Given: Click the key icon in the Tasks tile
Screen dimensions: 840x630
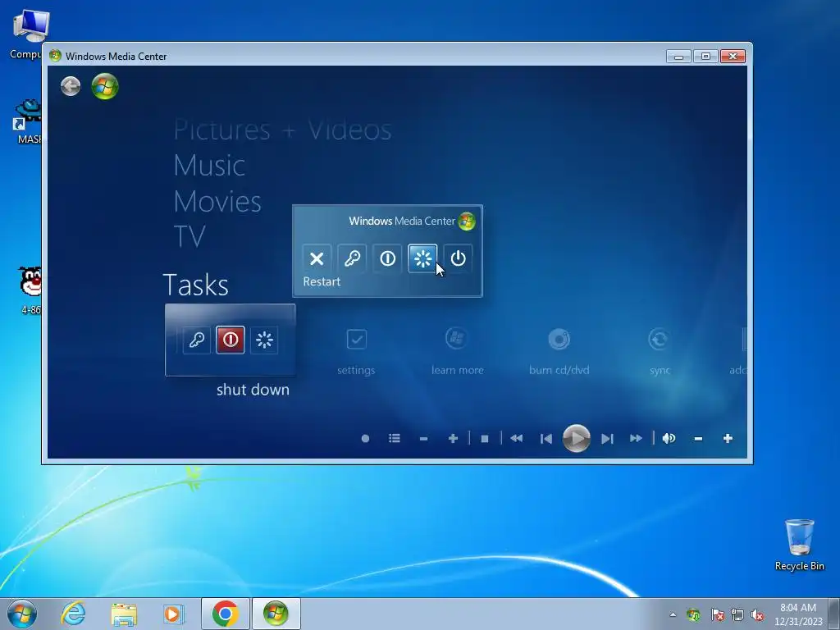Looking at the screenshot, I should (197, 340).
